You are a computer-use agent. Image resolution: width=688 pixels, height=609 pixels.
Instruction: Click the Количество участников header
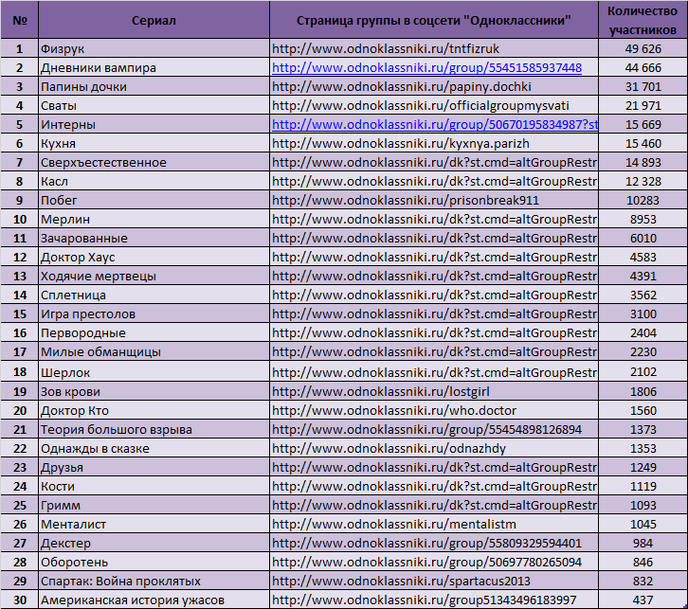click(x=643, y=20)
